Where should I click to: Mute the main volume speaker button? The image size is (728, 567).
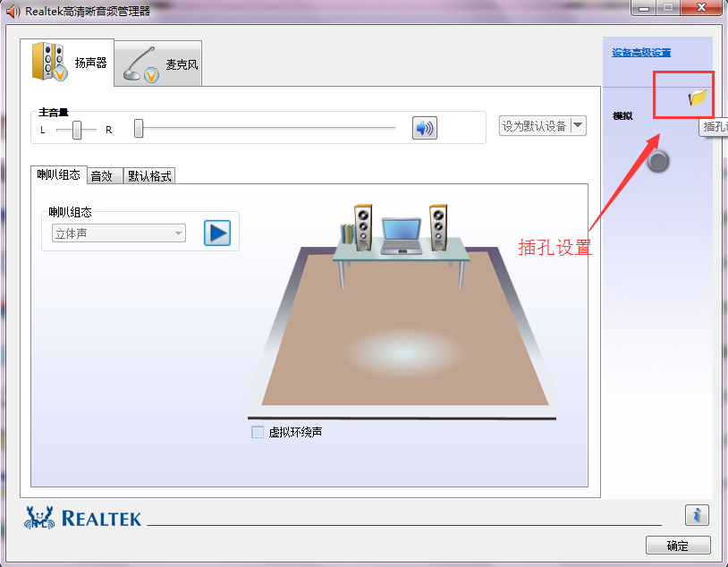[x=424, y=128]
